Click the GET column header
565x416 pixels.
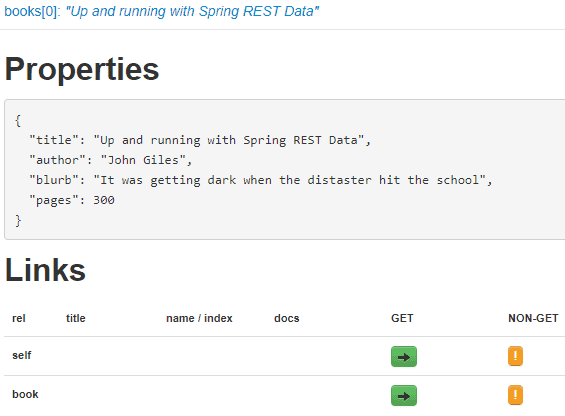(402, 318)
